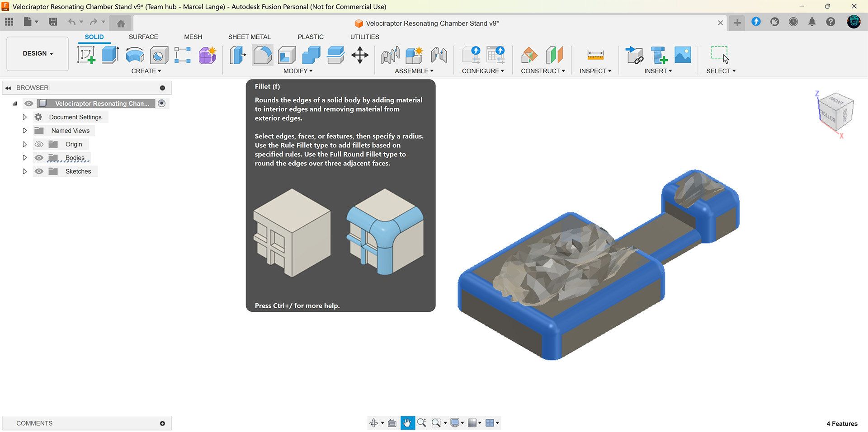Screen dimensions: 868x432
Task: Open the CONSTRUCT dropdown menu
Action: tap(543, 71)
